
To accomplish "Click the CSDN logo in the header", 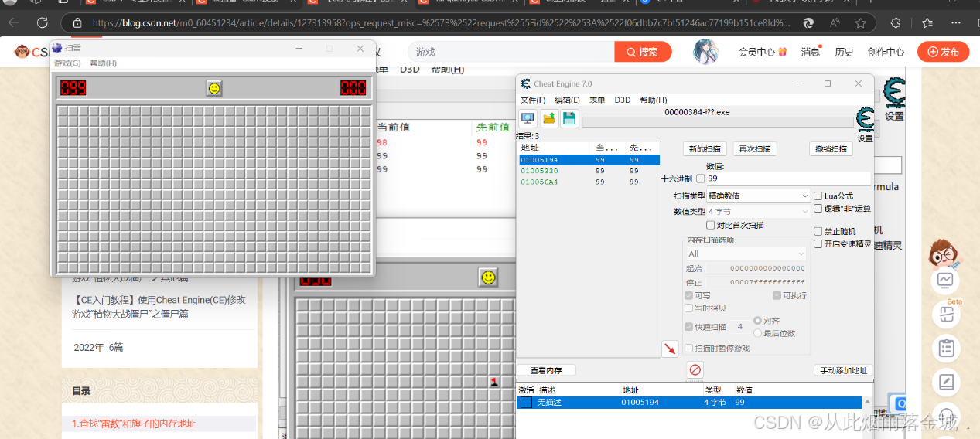I will coord(32,52).
